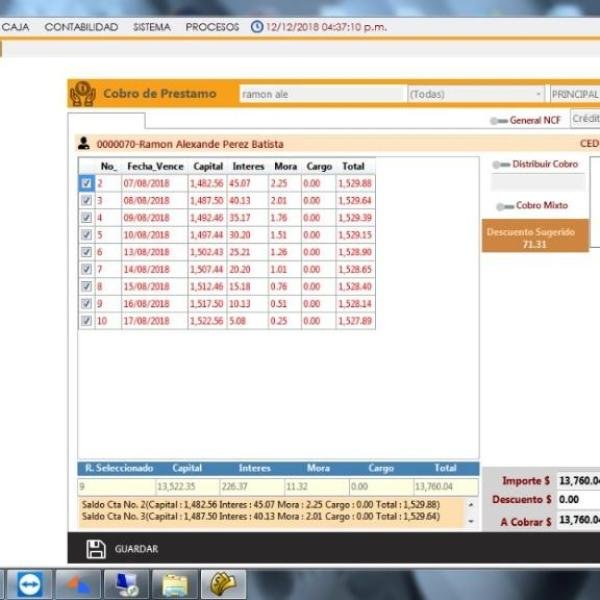Open the Crédit dropdown near General NCF

[585, 119]
